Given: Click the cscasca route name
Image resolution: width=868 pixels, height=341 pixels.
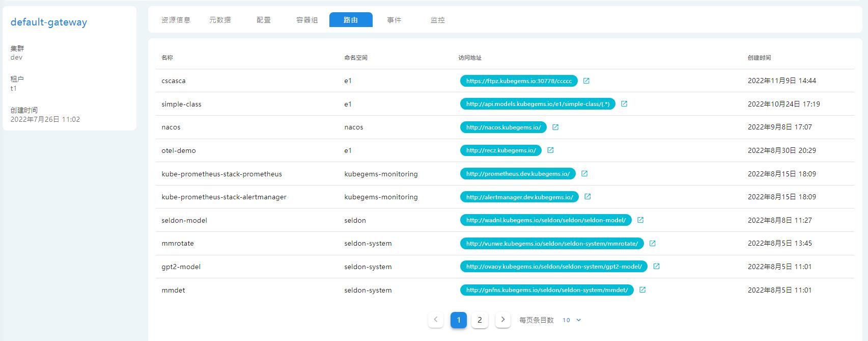Looking at the screenshot, I should coord(174,81).
